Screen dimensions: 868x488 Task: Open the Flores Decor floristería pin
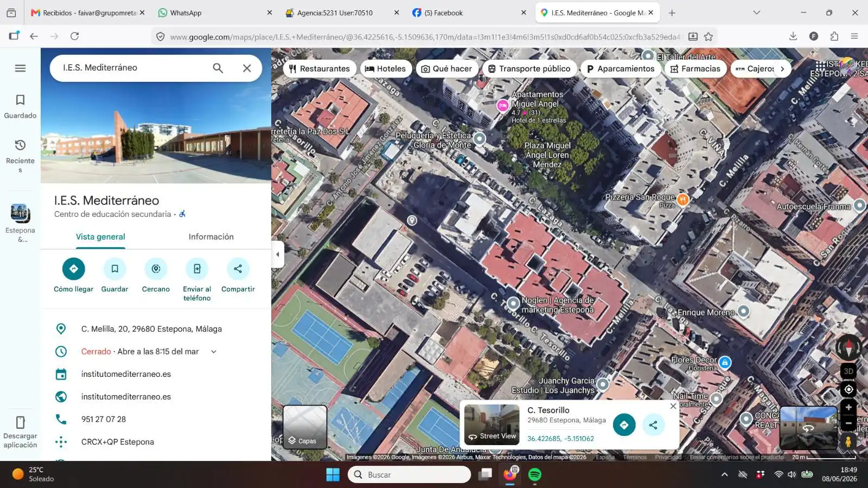pos(725,362)
